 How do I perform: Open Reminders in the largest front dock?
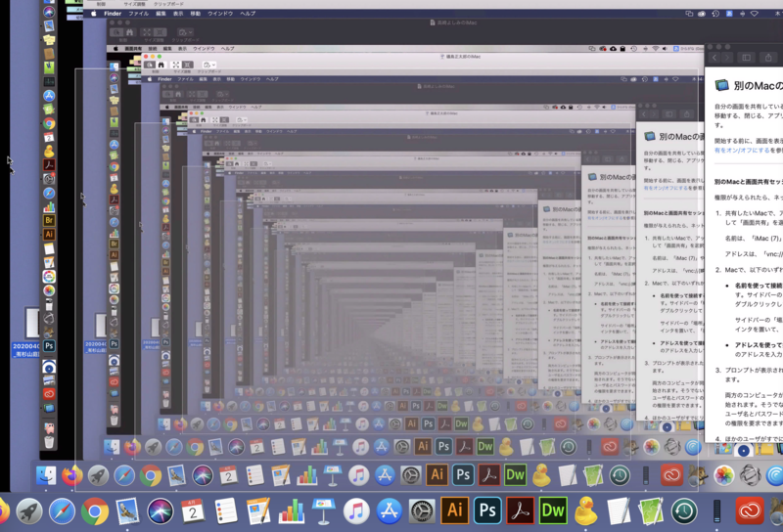(x=226, y=511)
